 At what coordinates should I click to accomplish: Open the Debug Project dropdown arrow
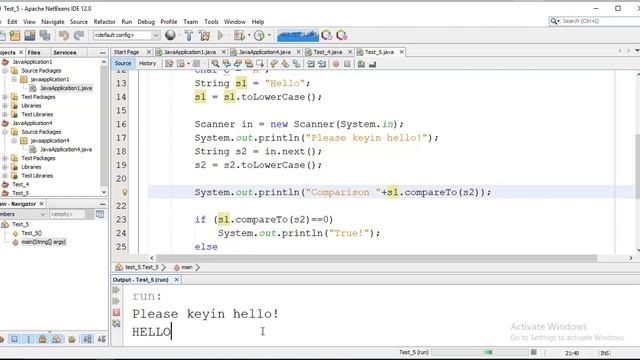coord(249,36)
